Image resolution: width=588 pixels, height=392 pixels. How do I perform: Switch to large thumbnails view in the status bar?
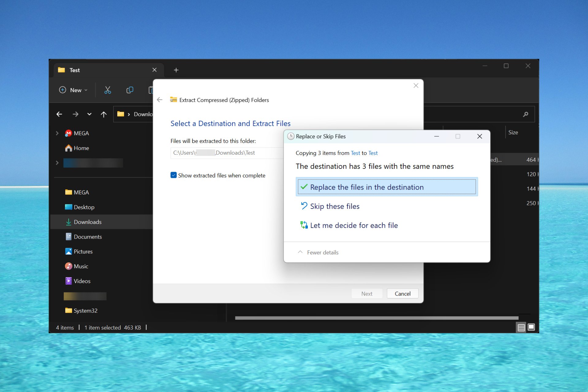pyautogui.click(x=531, y=327)
